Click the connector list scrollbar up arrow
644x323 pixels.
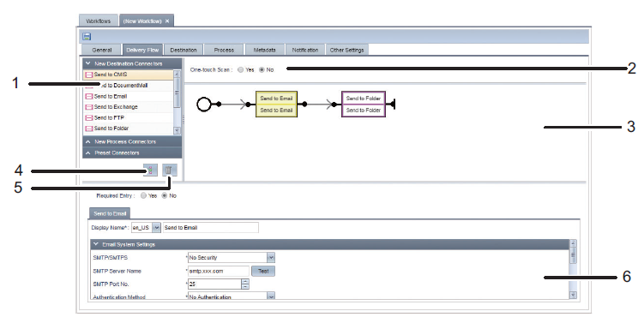(177, 75)
